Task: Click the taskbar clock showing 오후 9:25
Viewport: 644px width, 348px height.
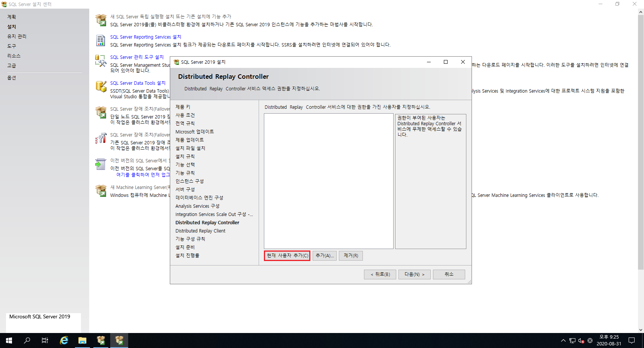Action: 609,340
